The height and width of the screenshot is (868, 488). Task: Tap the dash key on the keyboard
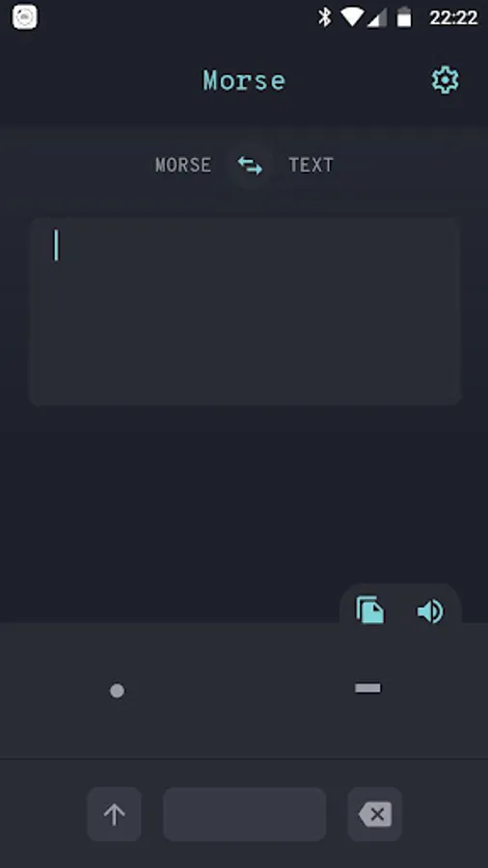[367, 688]
